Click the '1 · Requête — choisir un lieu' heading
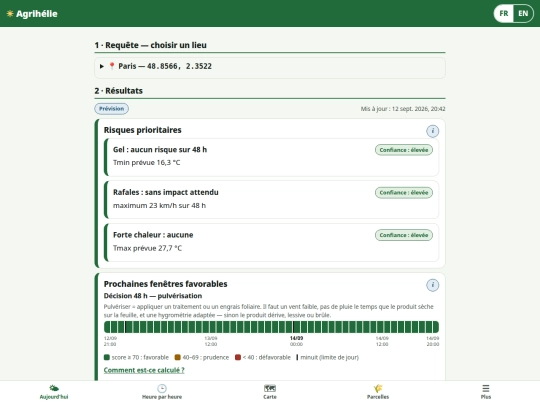 point(150,45)
